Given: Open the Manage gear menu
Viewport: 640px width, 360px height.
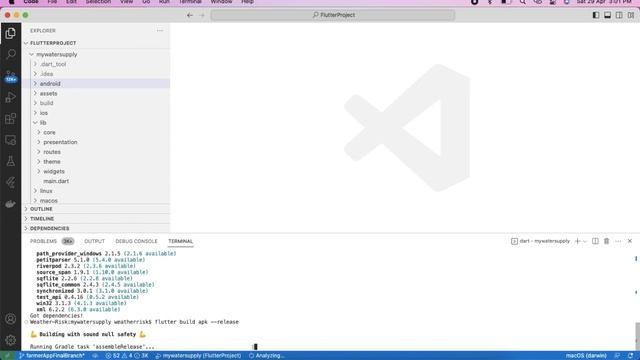Looking at the screenshot, I should [11, 340].
